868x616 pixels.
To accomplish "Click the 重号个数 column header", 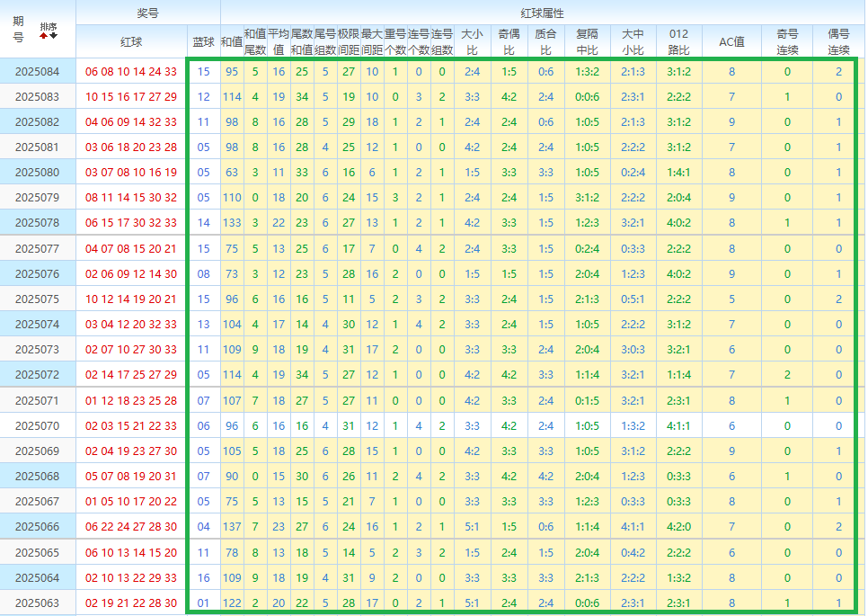I will pyautogui.click(x=395, y=42).
